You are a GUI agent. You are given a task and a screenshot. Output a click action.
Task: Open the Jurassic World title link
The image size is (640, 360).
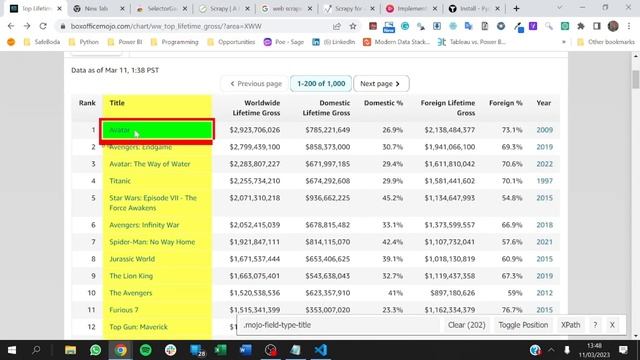[x=132, y=259]
